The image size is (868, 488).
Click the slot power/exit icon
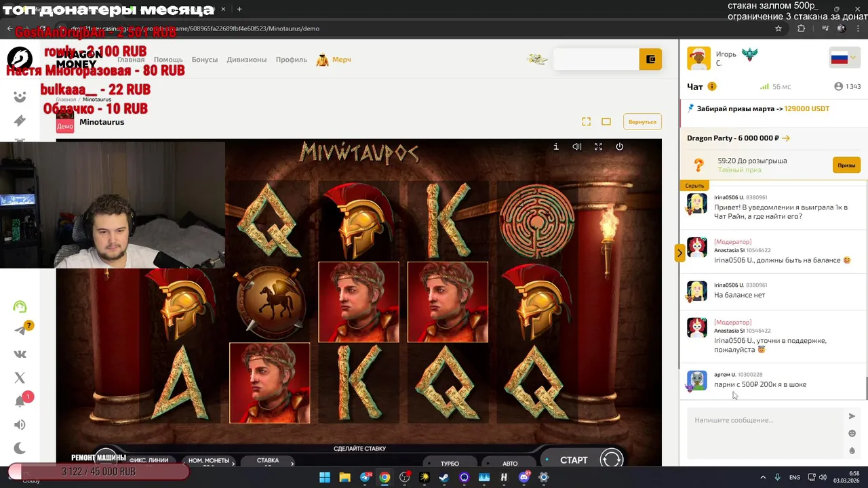[x=619, y=146]
